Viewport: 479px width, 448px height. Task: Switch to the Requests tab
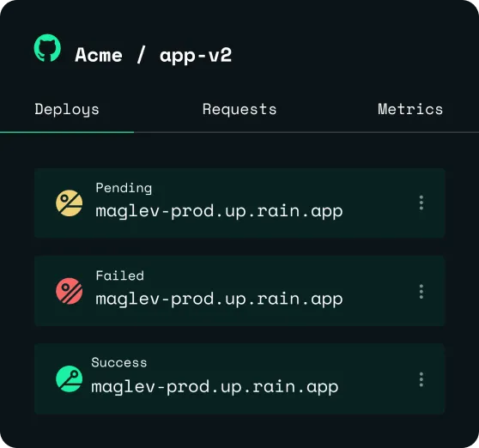pyautogui.click(x=240, y=109)
